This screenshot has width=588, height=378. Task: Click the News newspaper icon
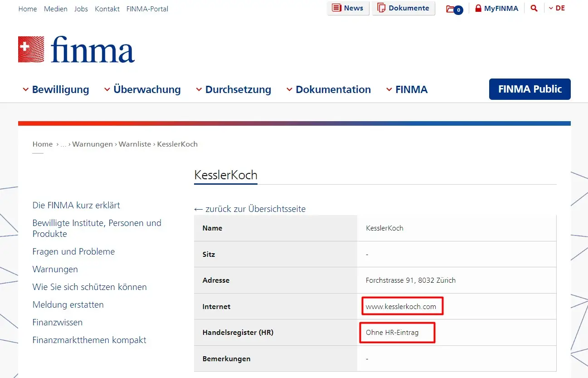[337, 8]
